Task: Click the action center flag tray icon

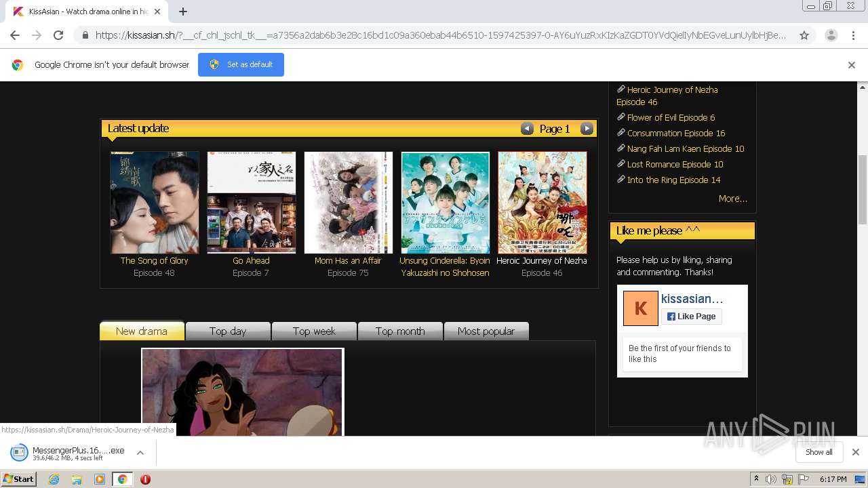Action: [x=802, y=479]
